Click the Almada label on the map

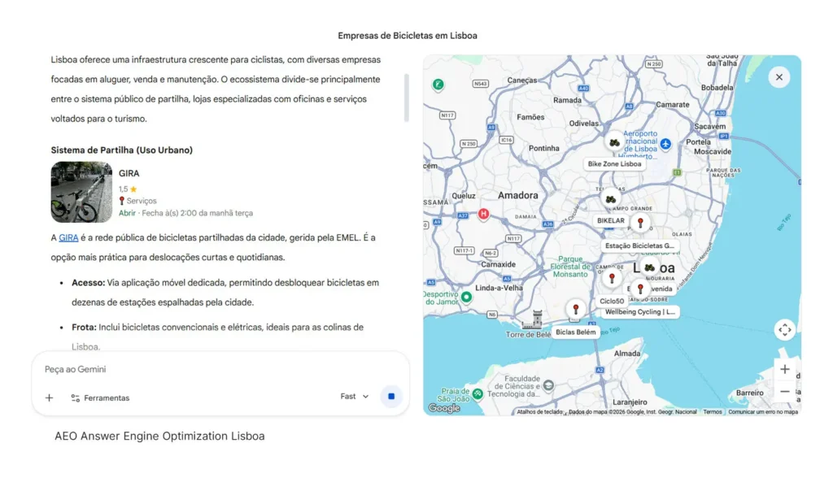pos(627,354)
